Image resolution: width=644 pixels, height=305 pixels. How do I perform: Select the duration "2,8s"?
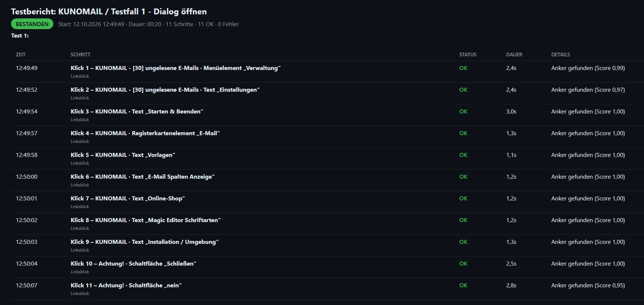click(511, 285)
